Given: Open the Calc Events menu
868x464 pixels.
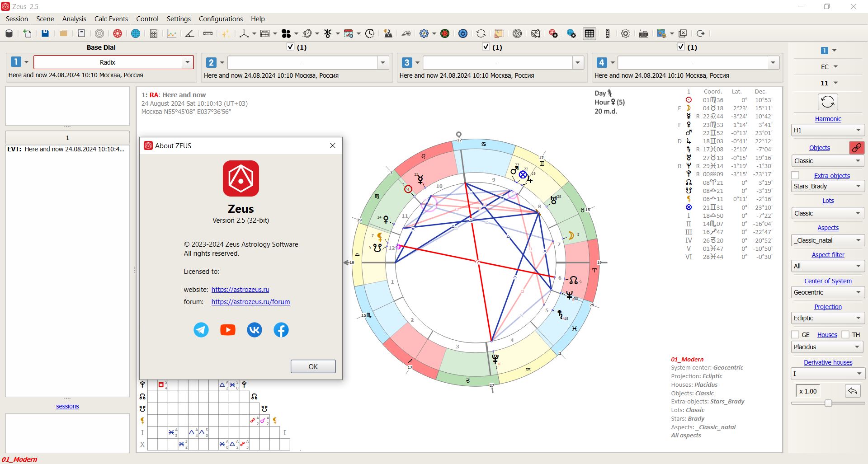Looking at the screenshot, I should [x=111, y=19].
